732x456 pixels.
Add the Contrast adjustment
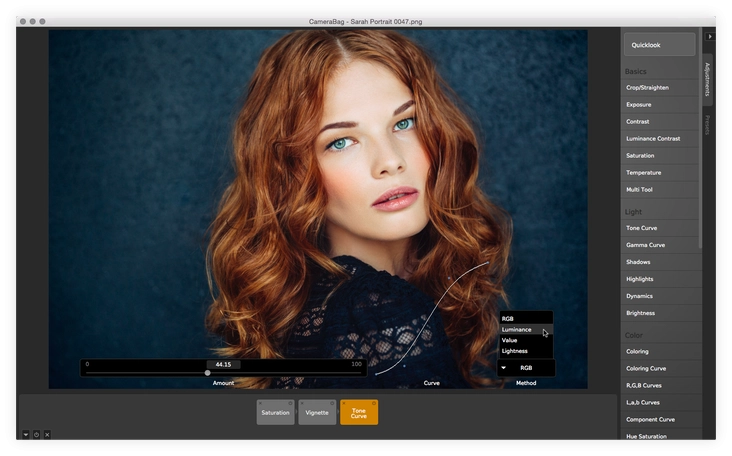660,121
